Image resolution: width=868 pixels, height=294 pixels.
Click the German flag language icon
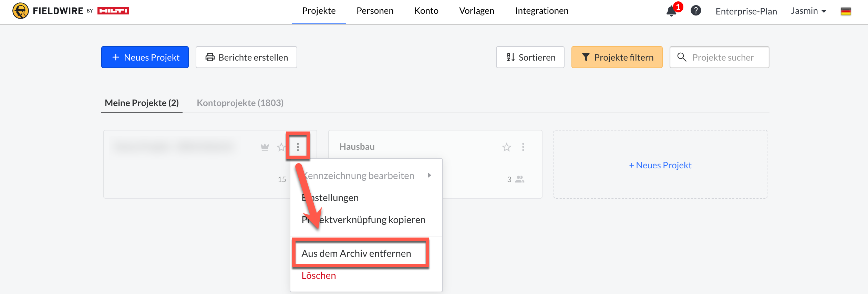846,11
